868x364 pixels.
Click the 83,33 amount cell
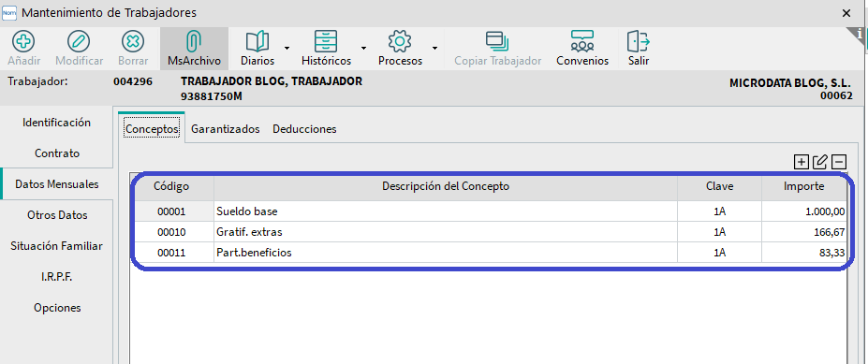804,253
